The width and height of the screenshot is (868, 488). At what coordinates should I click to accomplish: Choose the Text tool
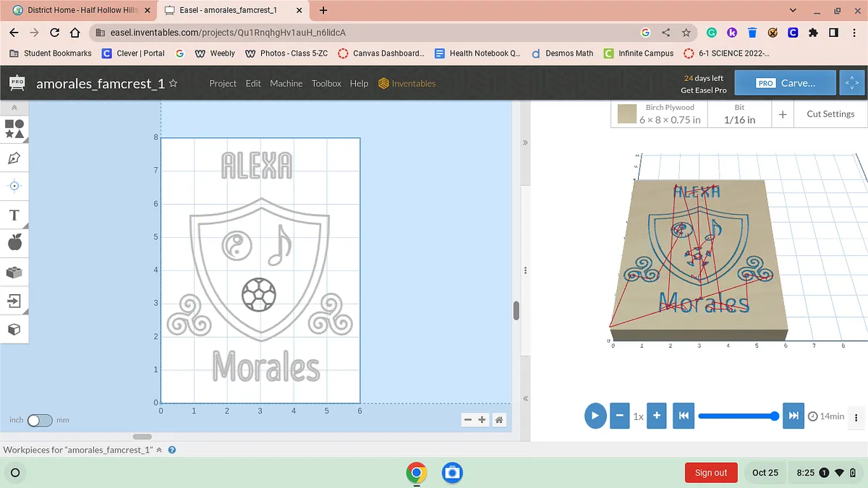14,215
